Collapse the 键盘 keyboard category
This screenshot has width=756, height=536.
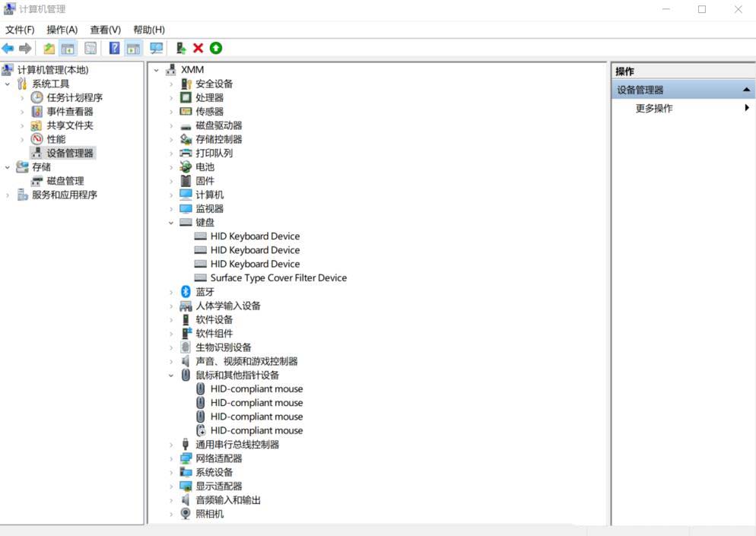pos(170,223)
